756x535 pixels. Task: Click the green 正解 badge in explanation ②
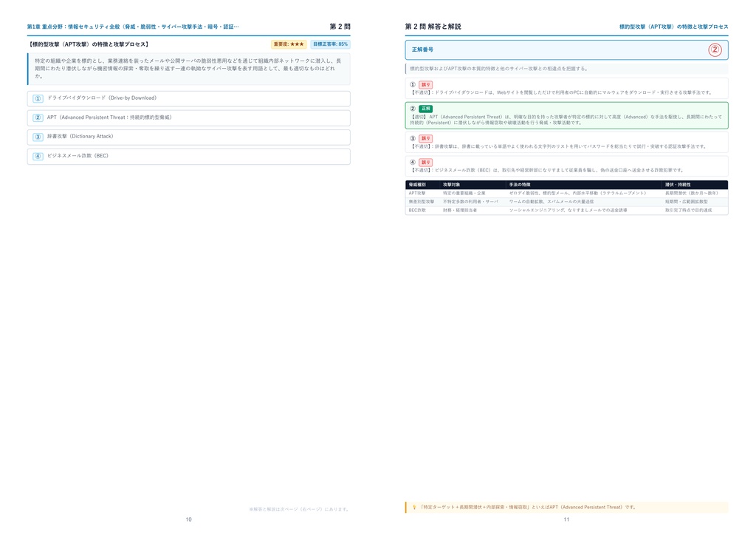(x=426, y=109)
